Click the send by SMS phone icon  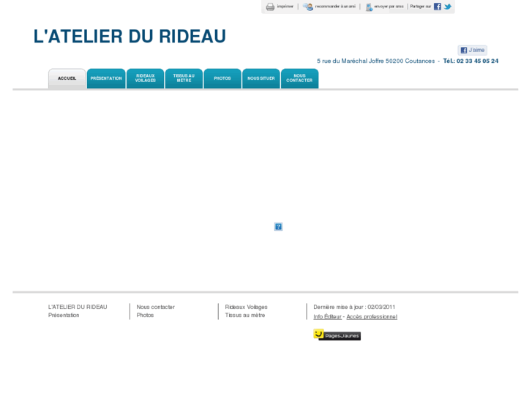point(369,7)
